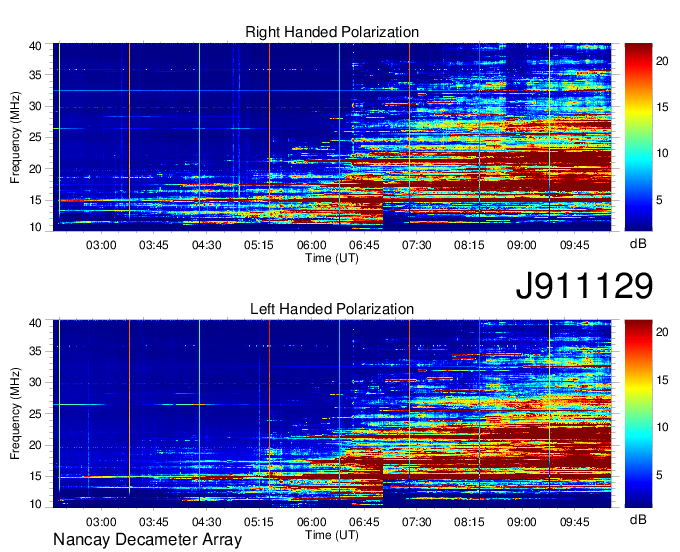This screenshot has width=680, height=552.
Task: Click the 'Left Handed Polarization' plot title
Action: coord(332,309)
